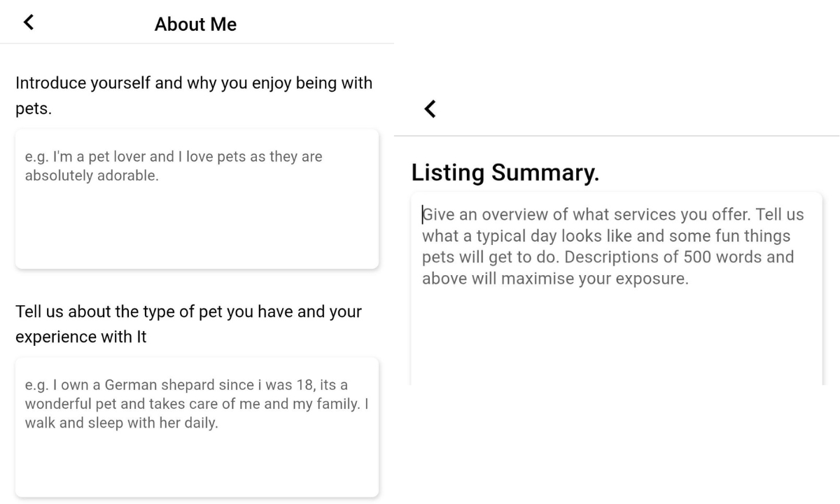Viewport: 840px width, 504px height.
Task: Click the "experience with It" label line
Action: pos(81,337)
